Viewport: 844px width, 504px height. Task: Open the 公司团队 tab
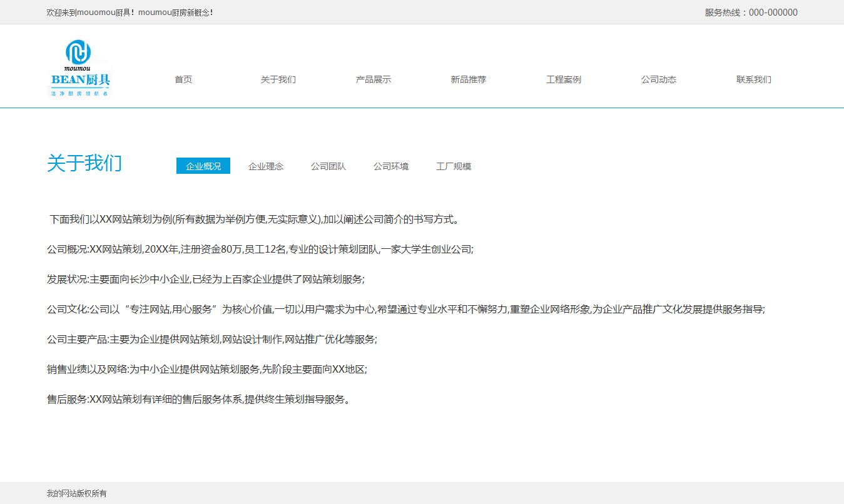pyautogui.click(x=328, y=166)
